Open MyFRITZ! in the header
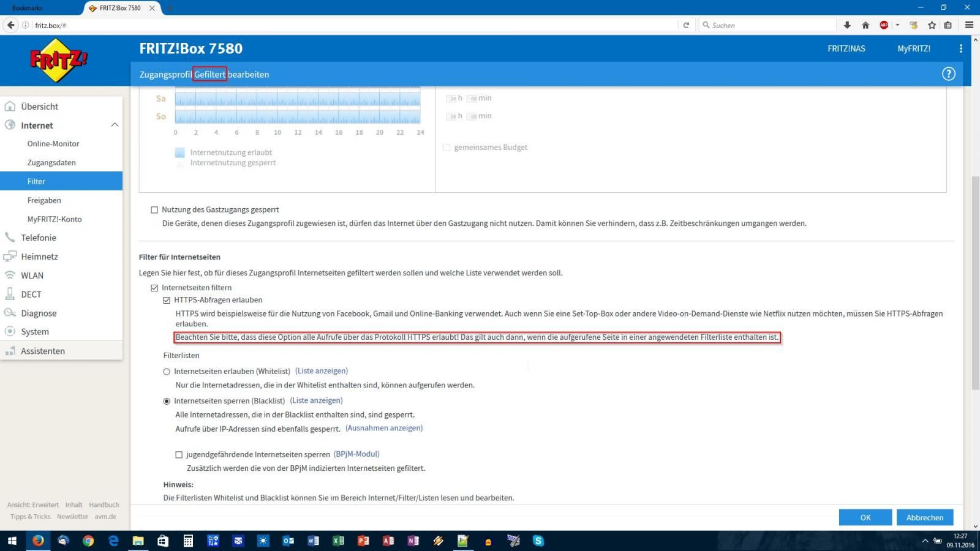This screenshot has width=980, height=551. coord(914,48)
